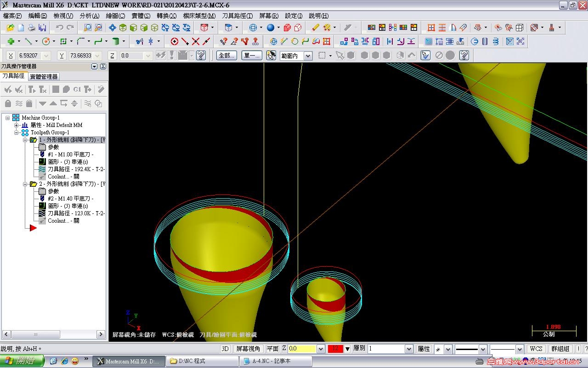The image size is (588, 368).
Task: Toggle 3D/2D construction mode button
Action: tap(225, 349)
